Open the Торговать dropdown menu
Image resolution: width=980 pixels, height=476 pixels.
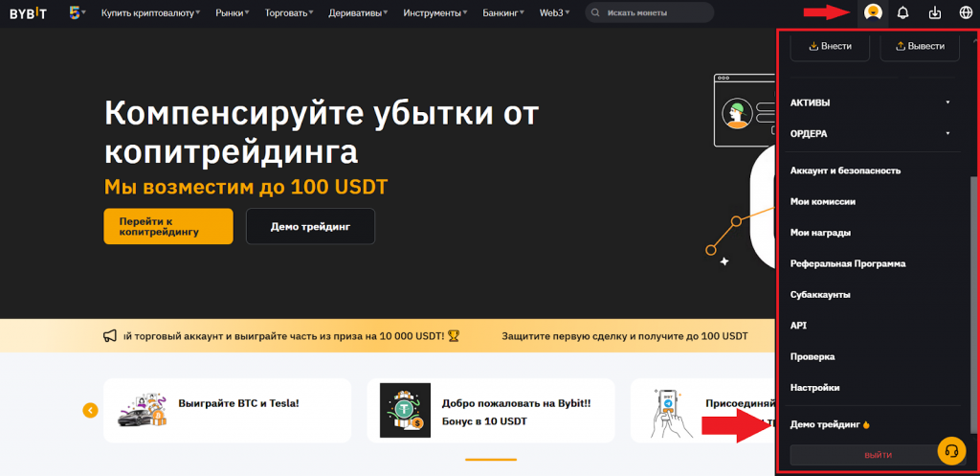[x=289, y=12]
